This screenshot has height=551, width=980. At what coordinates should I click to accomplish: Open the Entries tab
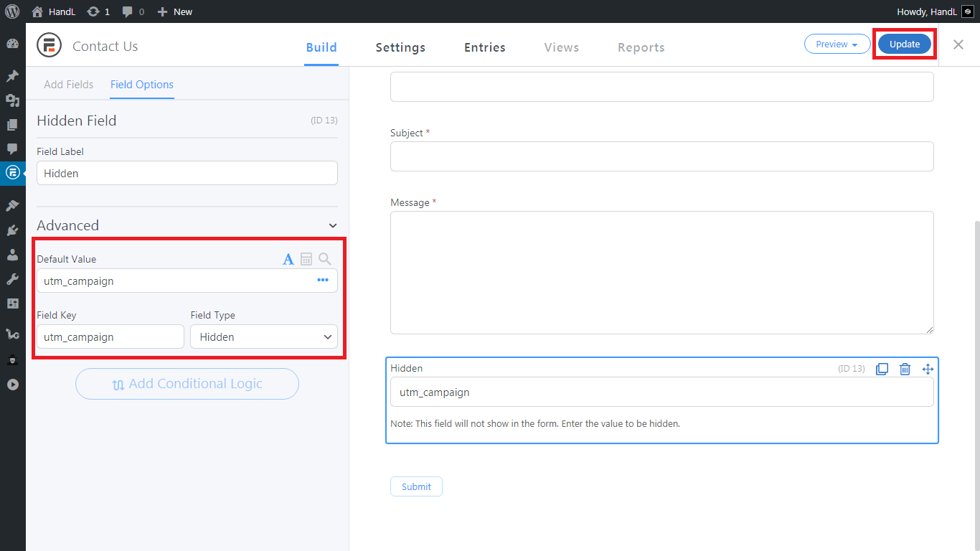pyautogui.click(x=484, y=47)
